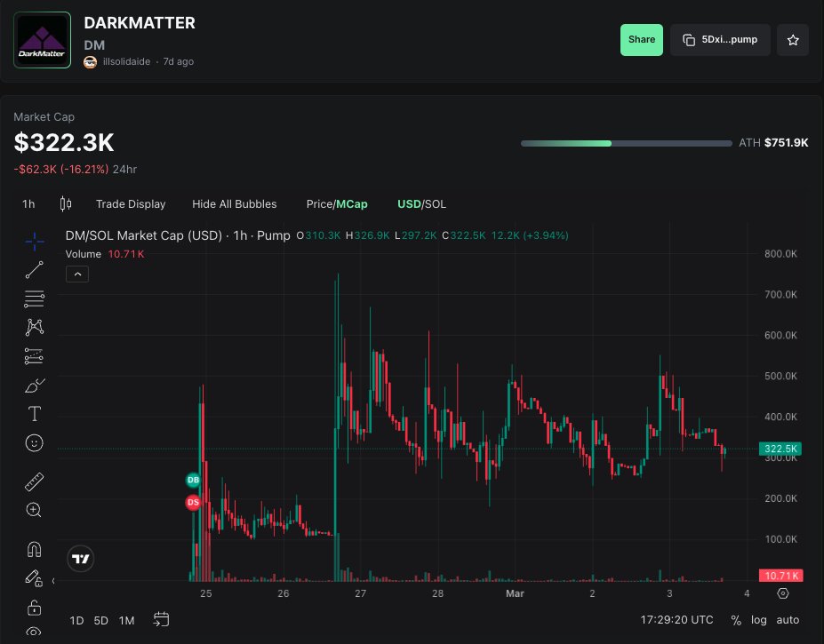Add DARKMATTER to favorites star
Screen dimensions: 824x644
793,40
